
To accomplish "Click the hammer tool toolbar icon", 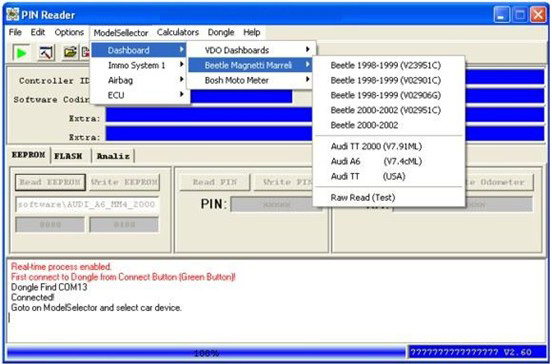I will [x=46, y=53].
